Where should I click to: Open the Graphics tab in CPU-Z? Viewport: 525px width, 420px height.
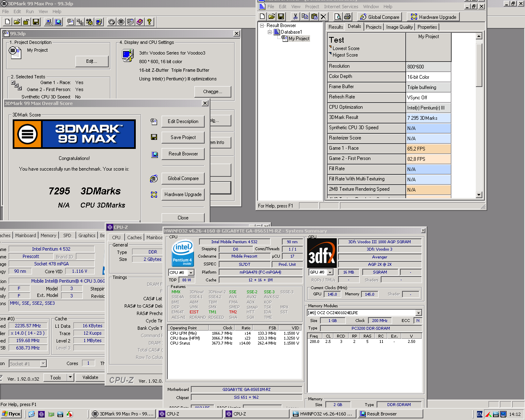click(x=87, y=235)
